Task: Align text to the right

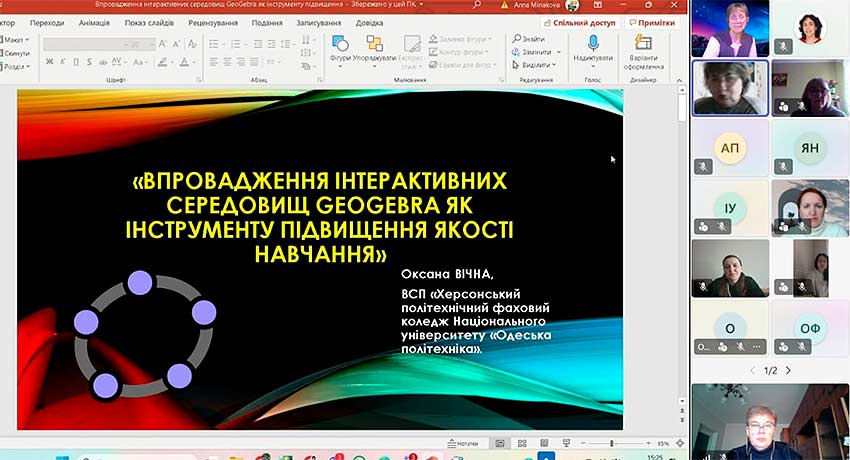Action: pyautogui.click(x=241, y=62)
